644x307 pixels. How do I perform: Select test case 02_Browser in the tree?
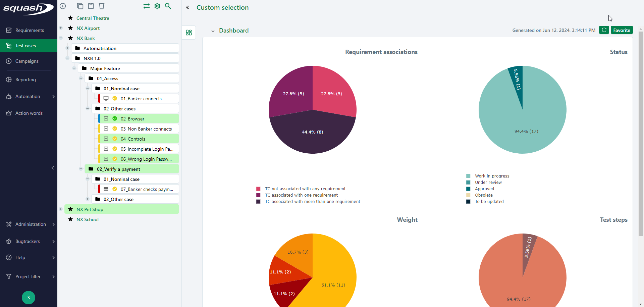pos(132,118)
